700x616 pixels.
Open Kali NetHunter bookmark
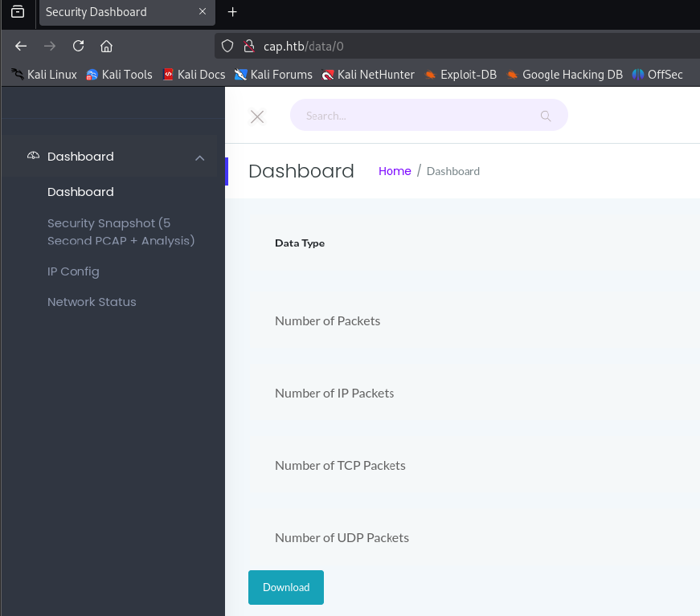point(368,75)
